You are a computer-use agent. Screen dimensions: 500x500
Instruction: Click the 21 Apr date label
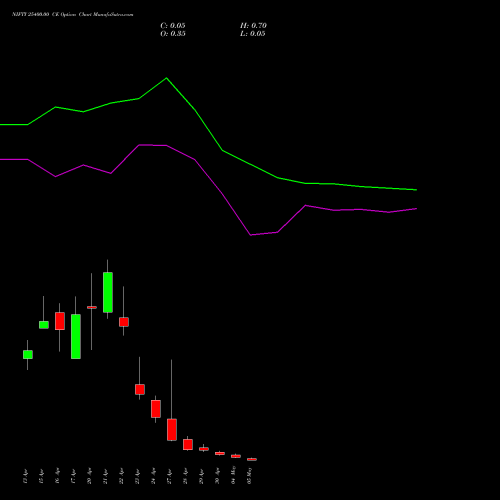coord(106,476)
